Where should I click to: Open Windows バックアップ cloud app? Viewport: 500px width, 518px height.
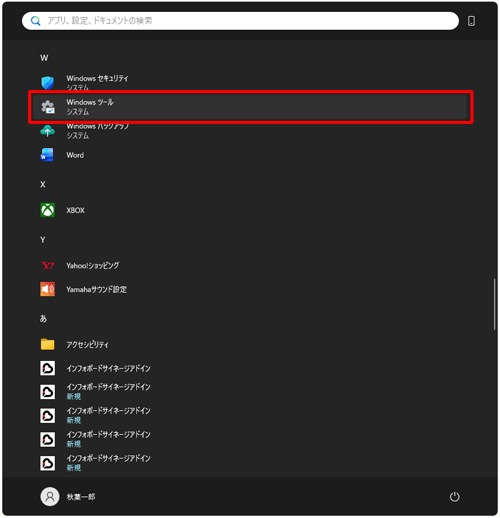[x=249, y=131]
